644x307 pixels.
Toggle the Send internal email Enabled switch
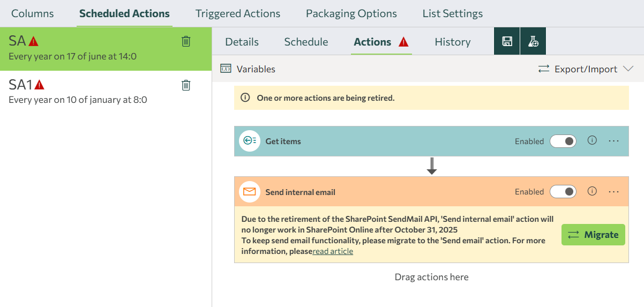coord(563,192)
